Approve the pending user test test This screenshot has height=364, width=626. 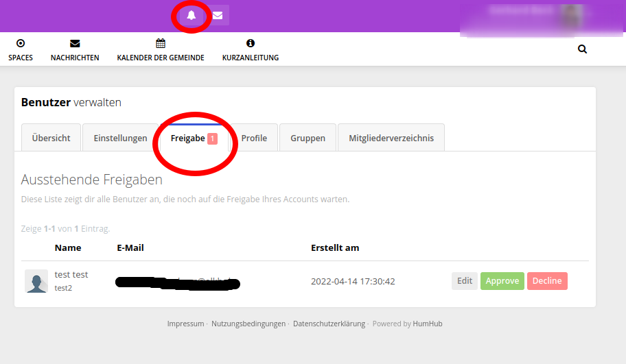tap(502, 281)
